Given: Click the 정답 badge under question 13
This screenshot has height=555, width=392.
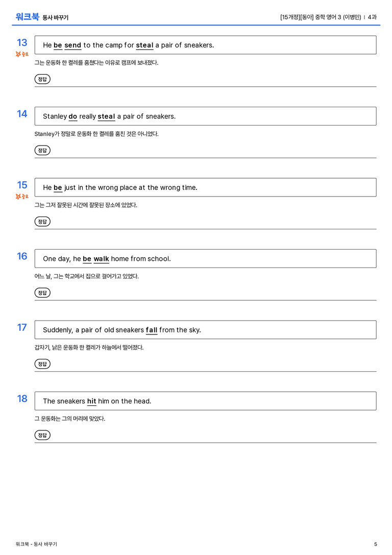Looking at the screenshot, I should coord(42,79).
